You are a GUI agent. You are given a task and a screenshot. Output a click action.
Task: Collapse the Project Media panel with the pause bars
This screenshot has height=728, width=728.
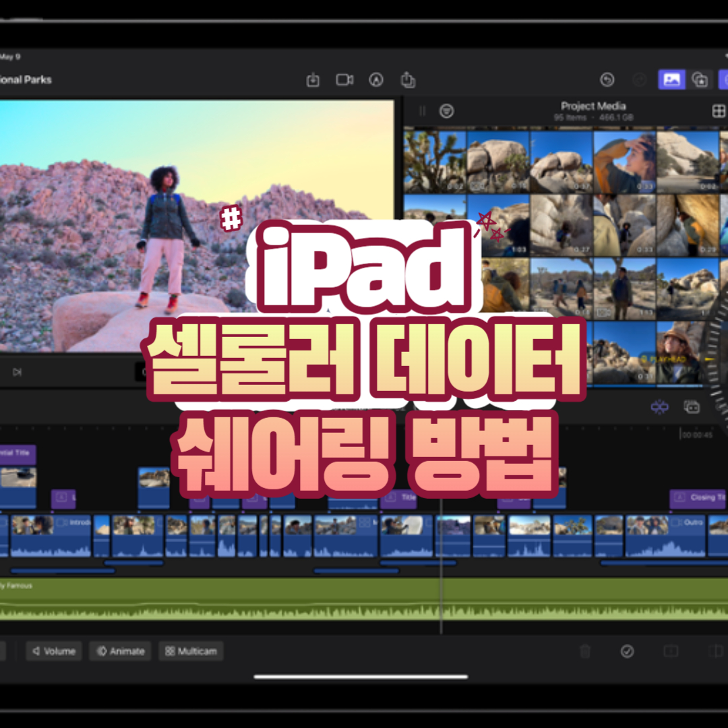click(421, 111)
